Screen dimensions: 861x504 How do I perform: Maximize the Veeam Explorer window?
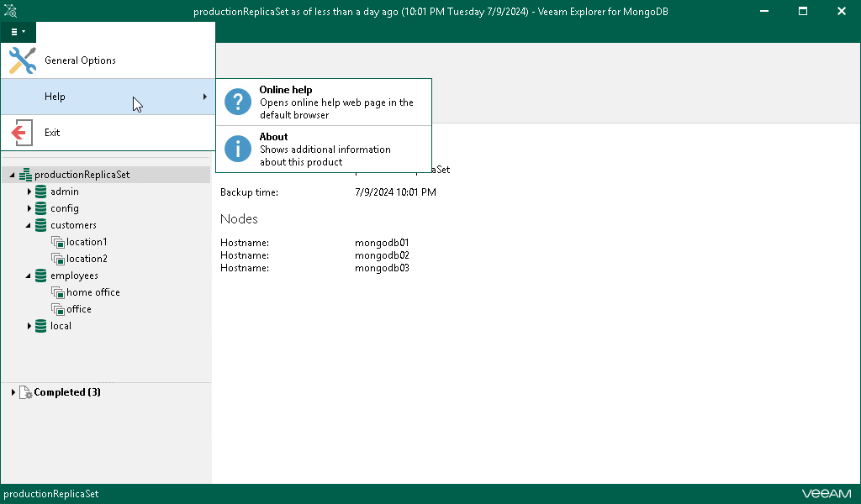803,11
